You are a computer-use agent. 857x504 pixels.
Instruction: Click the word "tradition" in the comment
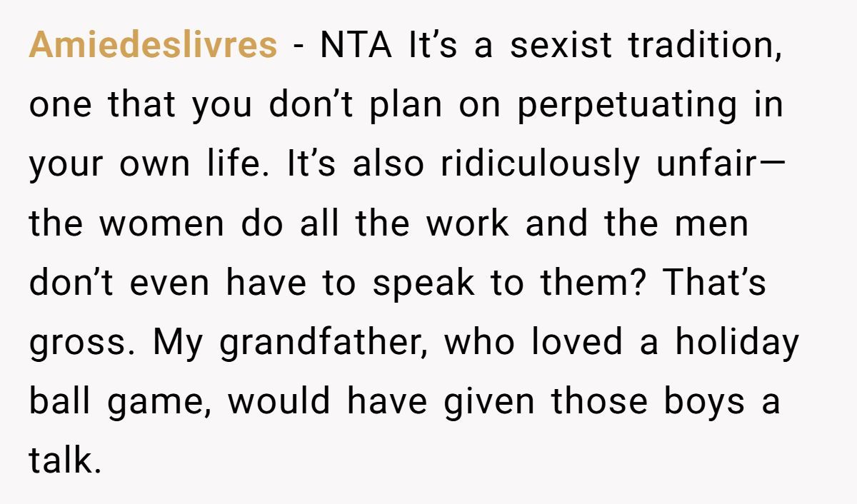click(x=704, y=46)
